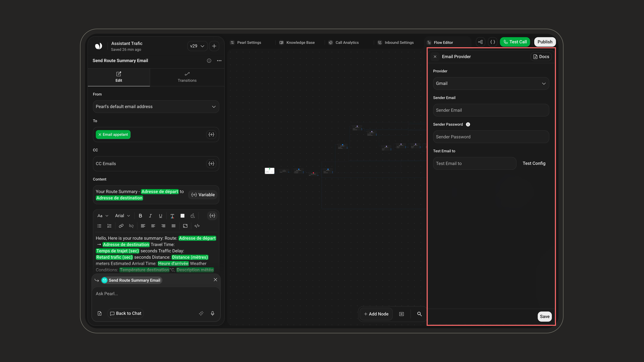Viewport: 644px width, 362px height.
Task: Open the Email Provider Docs link
Action: coord(541,57)
